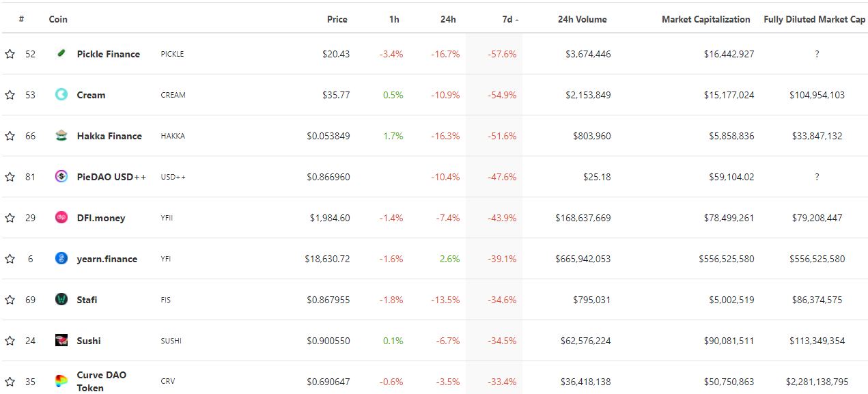The width and height of the screenshot is (868, 394).
Task: Click the $20.43 price of Pickle Finance
Action: tap(336, 54)
